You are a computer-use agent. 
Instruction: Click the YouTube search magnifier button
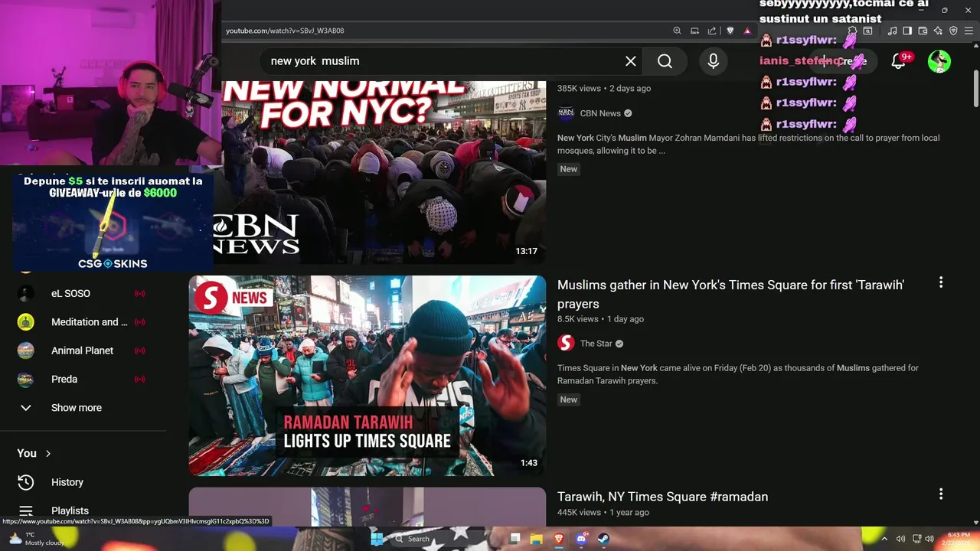(665, 61)
